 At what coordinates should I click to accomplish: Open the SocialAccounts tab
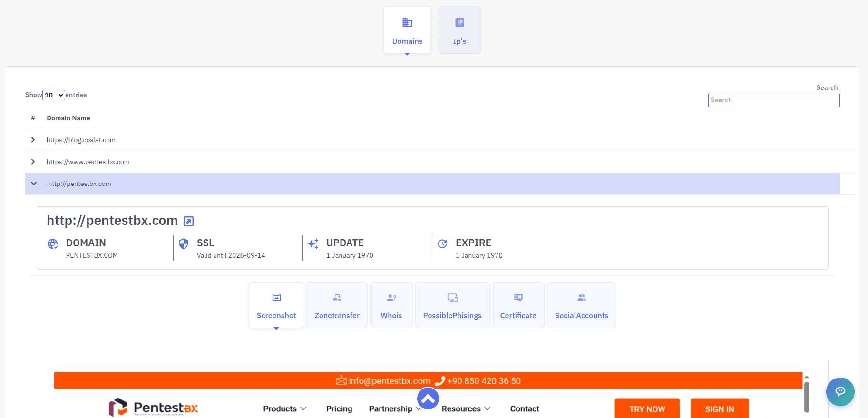(x=581, y=305)
